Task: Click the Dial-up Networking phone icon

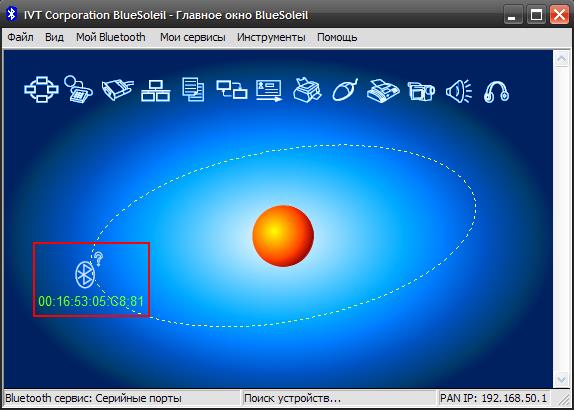Action: (x=78, y=89)
